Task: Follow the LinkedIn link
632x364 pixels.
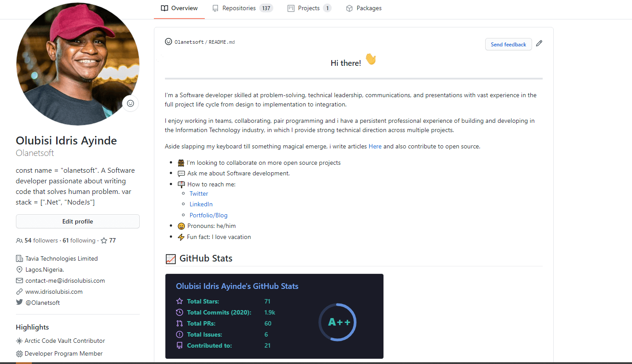Action: [201, 204]
